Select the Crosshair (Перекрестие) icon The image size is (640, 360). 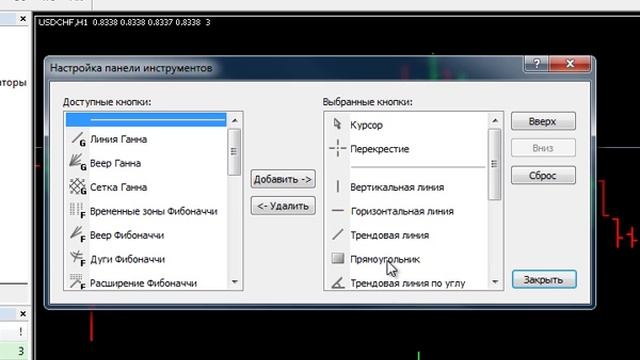(338, 148)
